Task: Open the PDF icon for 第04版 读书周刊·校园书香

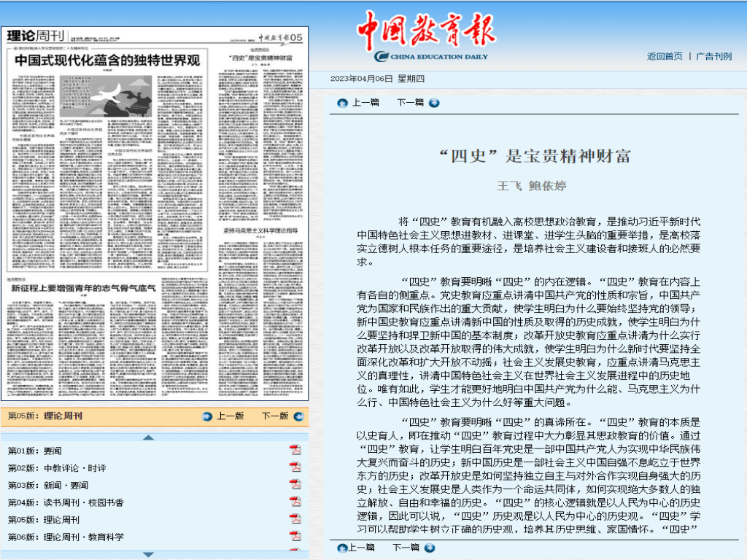Action: pos(295,502)
